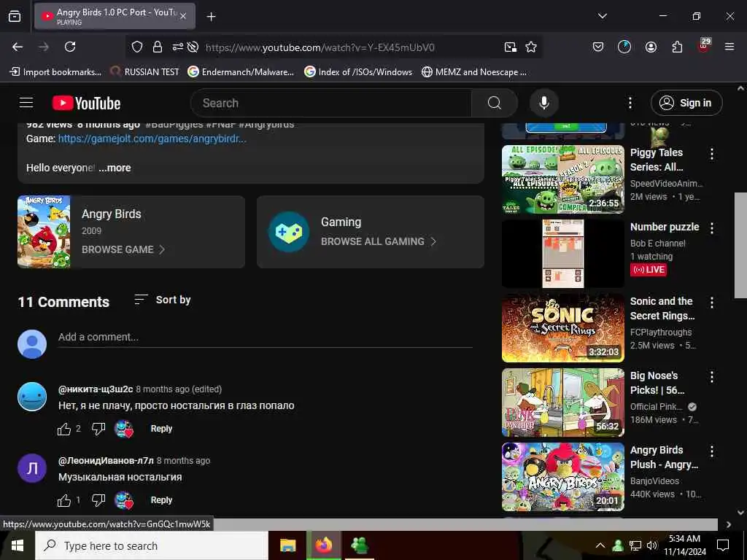Reply to the ЛеонидИванов comment
This screenshot has height=560, width=747.
(x=161, y=500)
